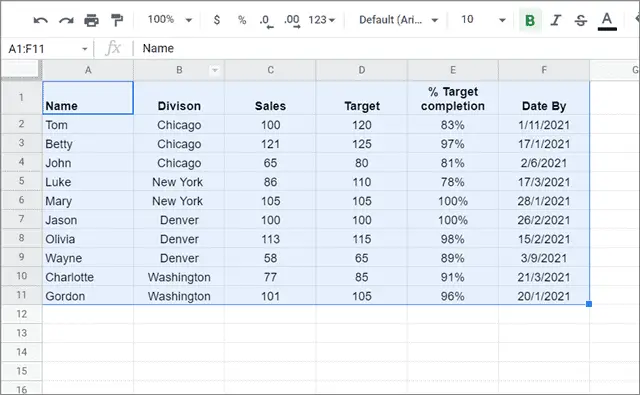Click Washington division in Gordon's row
640x395 pixels.
pos(179,296)
